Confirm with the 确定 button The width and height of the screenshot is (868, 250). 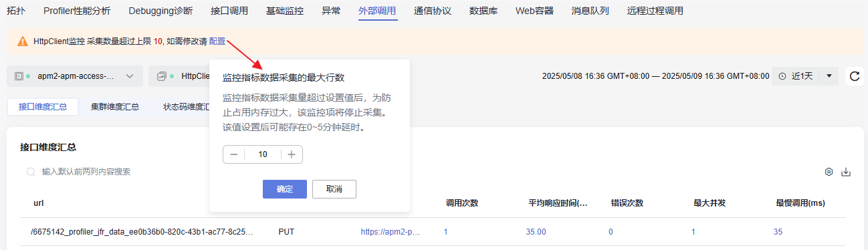point(285,189)
